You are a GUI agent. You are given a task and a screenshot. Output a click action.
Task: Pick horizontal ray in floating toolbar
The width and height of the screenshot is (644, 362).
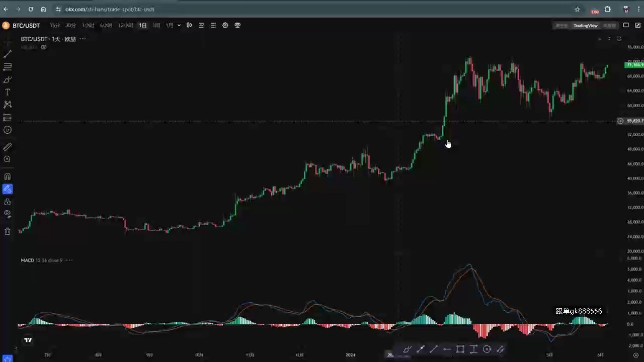pyautogui.click(x=447, y=349)
